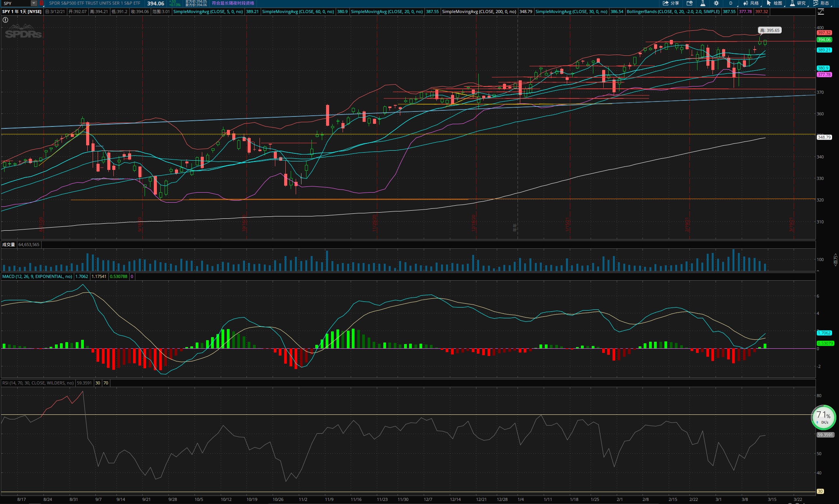Open the Studies (研究) dropdown
The width and height of the screenshot is (839, 504).
pyautogui.click(x=798, y=3)
